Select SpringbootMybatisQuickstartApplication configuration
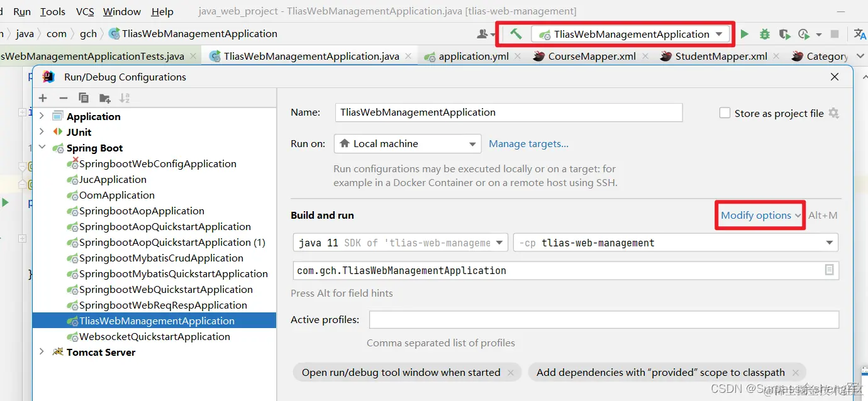Screen dimensions: 868x401 tap(173, 273)
